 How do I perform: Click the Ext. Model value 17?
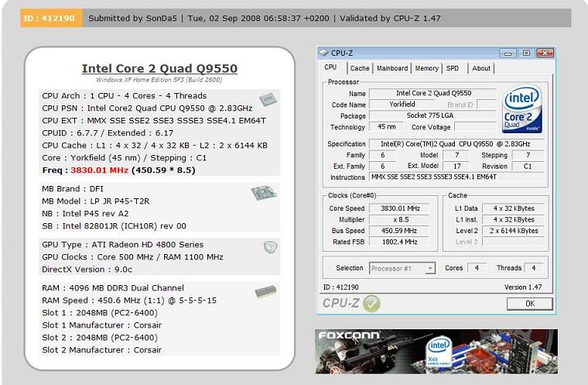(x=456, y=167)
